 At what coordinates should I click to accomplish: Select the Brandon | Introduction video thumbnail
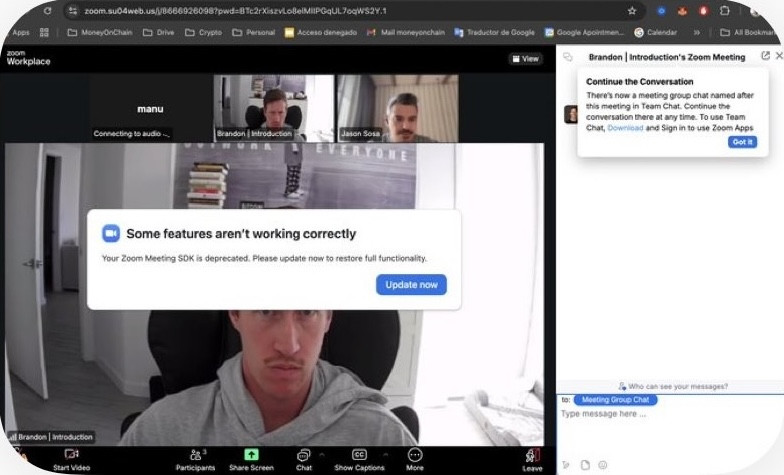point(274,108)
